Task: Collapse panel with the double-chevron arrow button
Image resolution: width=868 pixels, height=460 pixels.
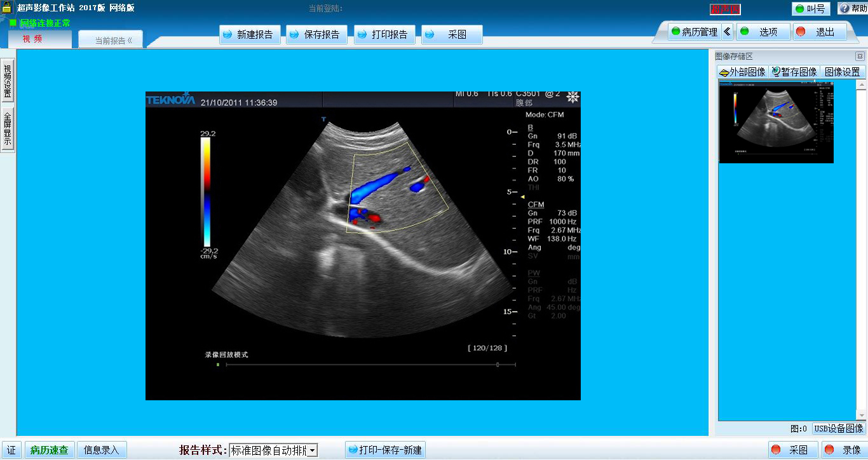Action: click(x=728, y=32)
